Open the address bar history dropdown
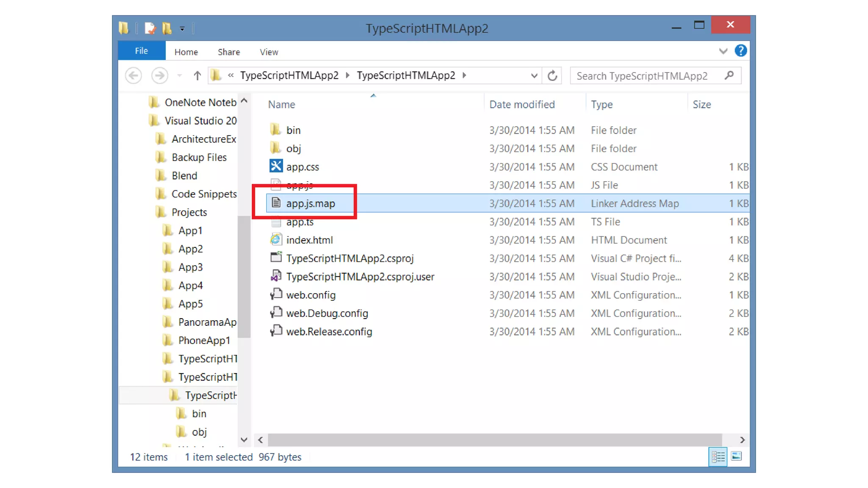Viewport: 868px width, 488px height. pyautogui.click(x=534, y=76)
